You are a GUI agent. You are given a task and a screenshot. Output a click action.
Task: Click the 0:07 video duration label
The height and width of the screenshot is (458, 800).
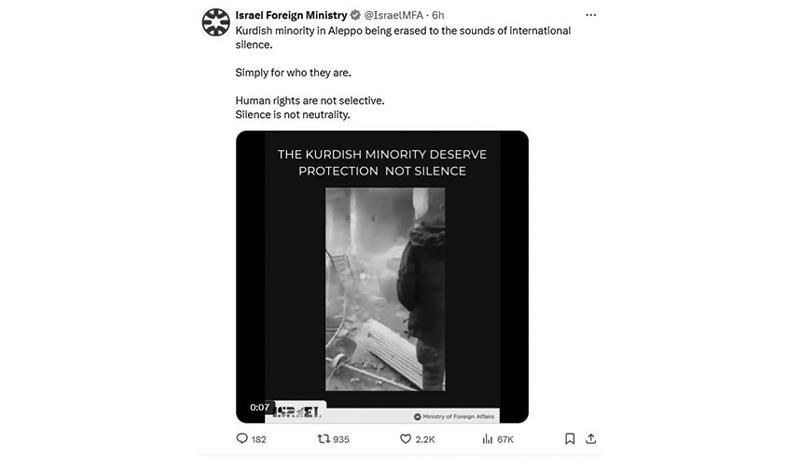coord(259,407)
